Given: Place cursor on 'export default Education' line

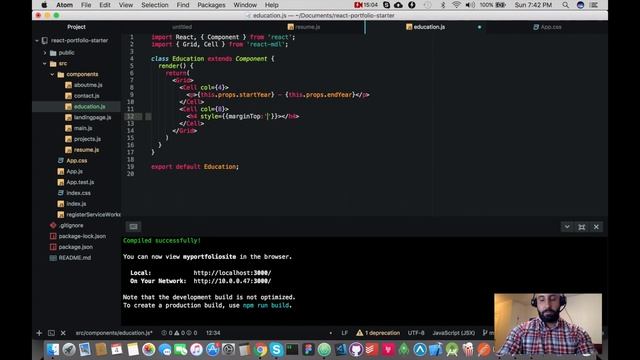Looking at the screenshot, I should tap(195, 167).
